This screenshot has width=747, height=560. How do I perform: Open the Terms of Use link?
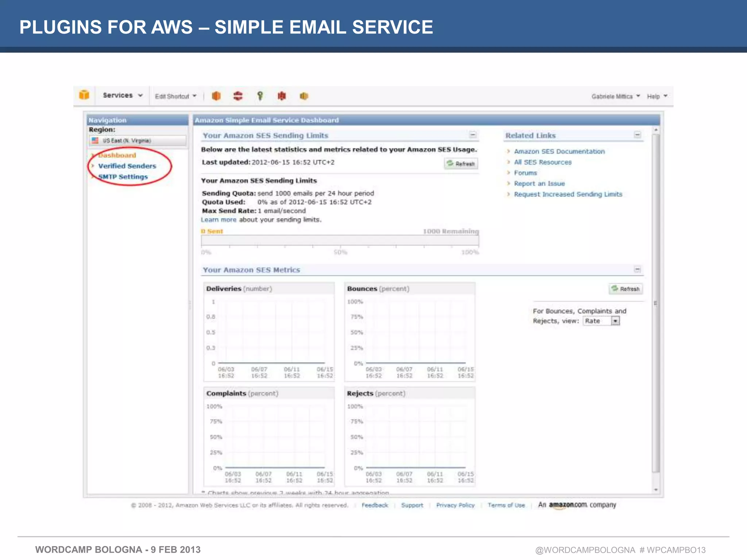506,505
